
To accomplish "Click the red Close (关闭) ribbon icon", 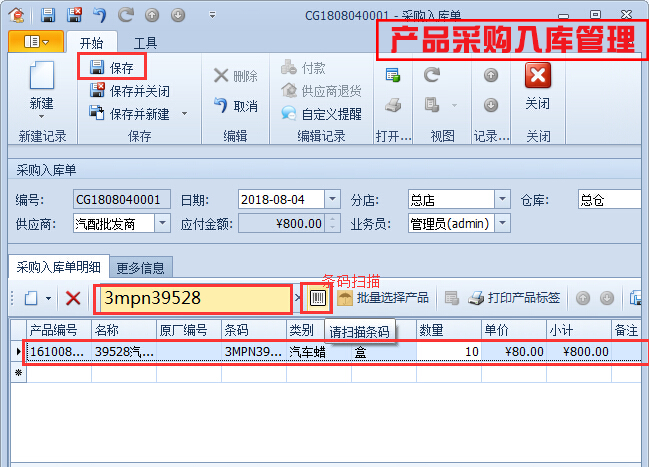I will [x=537, y=76].
